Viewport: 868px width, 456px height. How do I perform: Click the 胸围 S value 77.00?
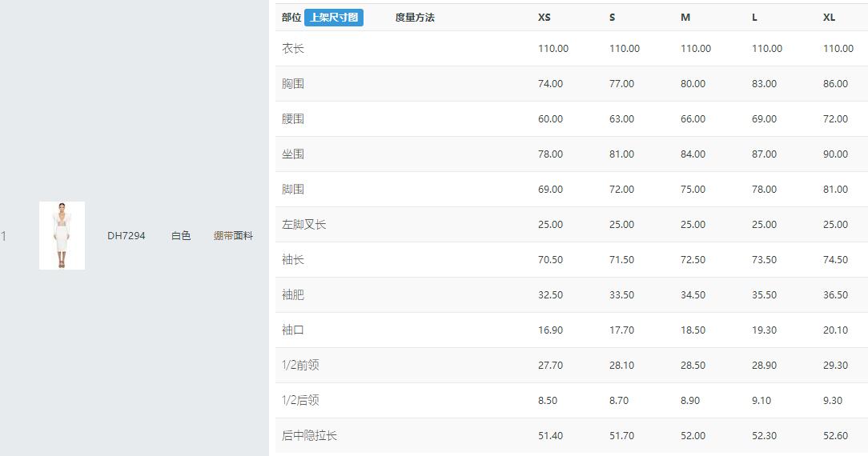(621, 83)
